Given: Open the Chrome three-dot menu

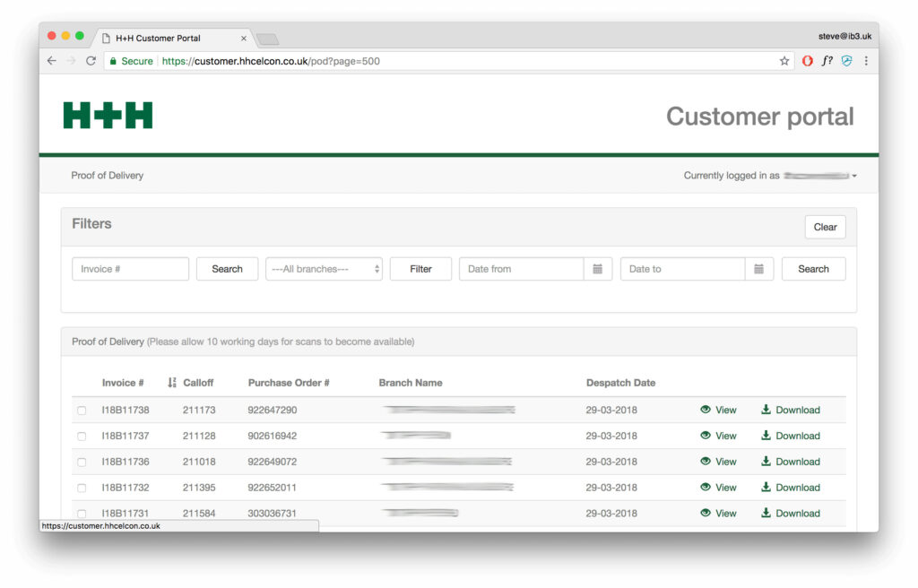Looking at the screenshot, I should pos(866,61).
